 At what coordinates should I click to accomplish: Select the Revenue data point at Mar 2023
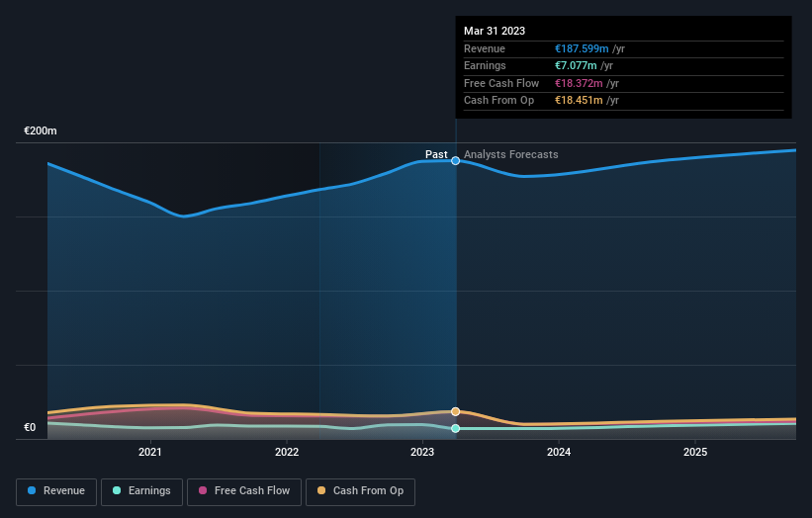pyautogui.click(x=455, y=161)
